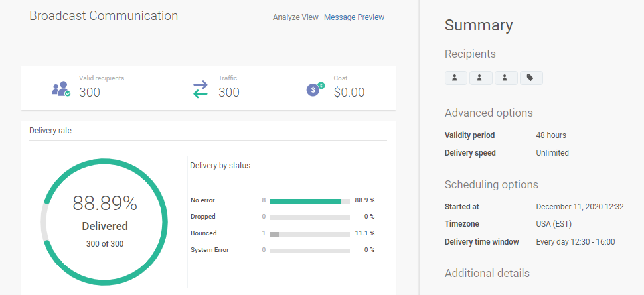The height and width of the screenshot is (295, 644).
Task: Click the No error delivery bar
Action: [x=309, y=200]
